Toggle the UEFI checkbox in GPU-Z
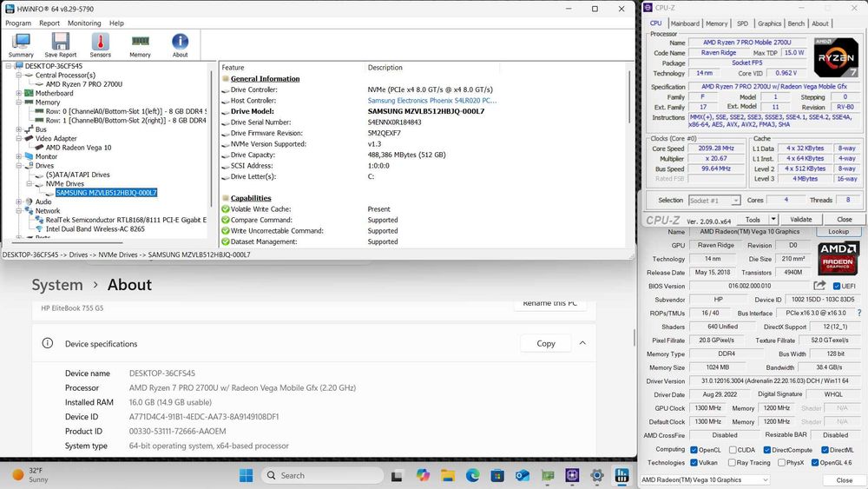This screenshot has width=868, height=489. click(x=837, y=287)
